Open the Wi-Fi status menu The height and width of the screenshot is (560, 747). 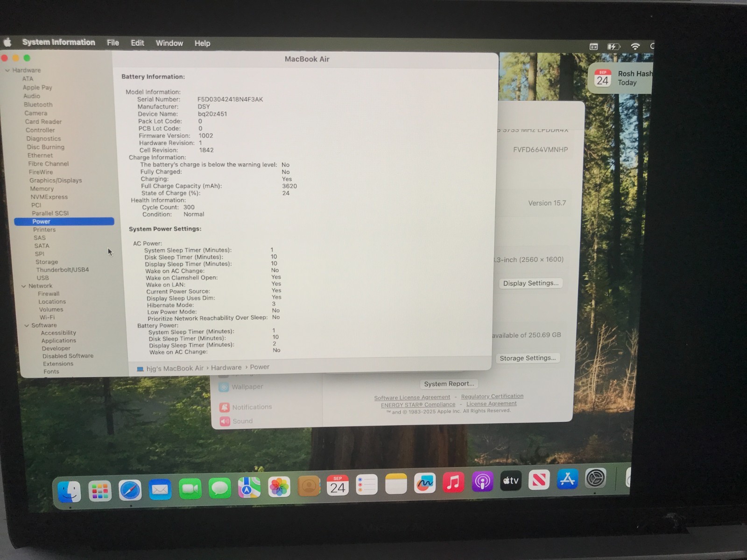635,46
